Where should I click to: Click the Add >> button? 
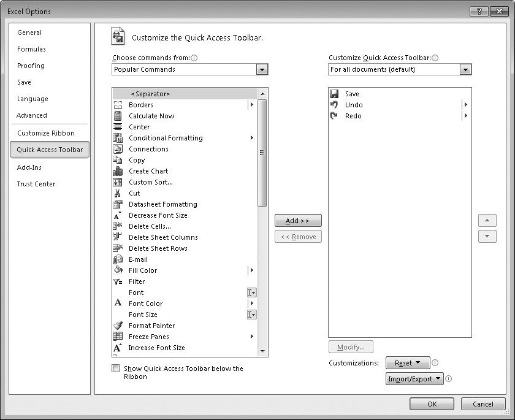[298, 221]
